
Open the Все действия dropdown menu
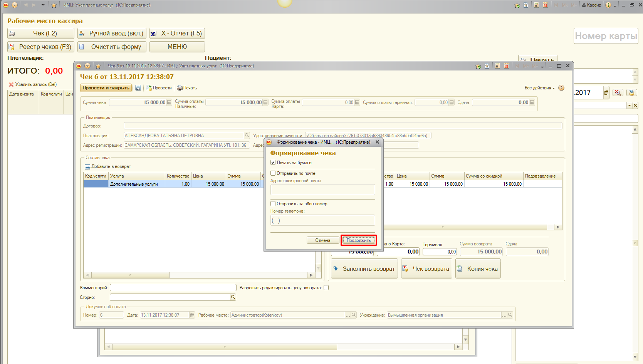point(539,88)
